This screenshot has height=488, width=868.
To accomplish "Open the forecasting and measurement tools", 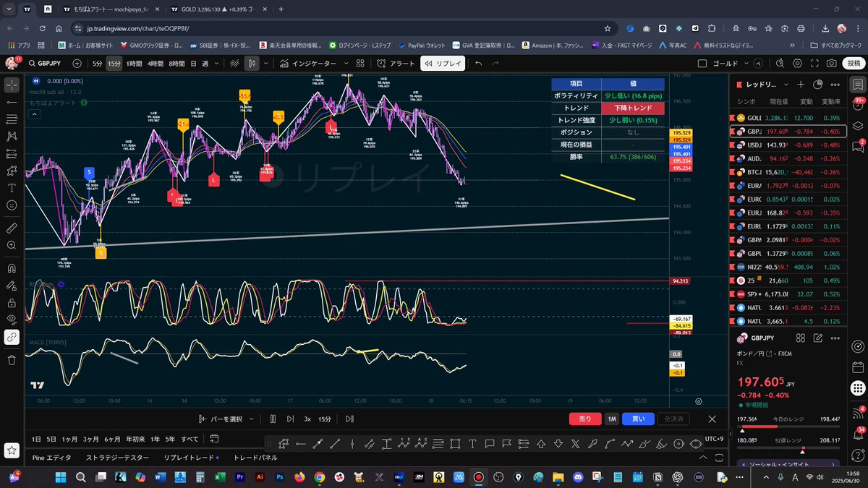I will [x=12, y=153].
